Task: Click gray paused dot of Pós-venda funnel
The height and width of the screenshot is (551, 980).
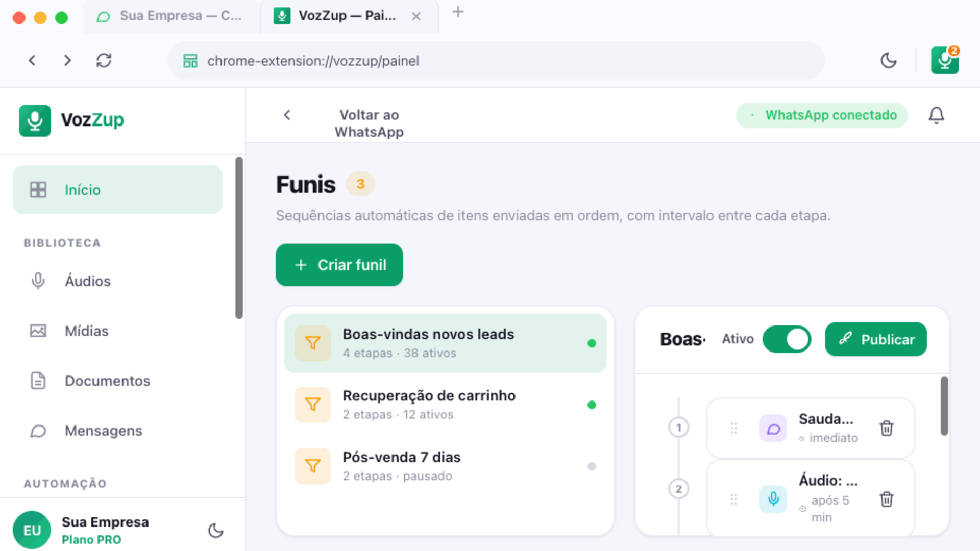Action: (x=592, y=466)
